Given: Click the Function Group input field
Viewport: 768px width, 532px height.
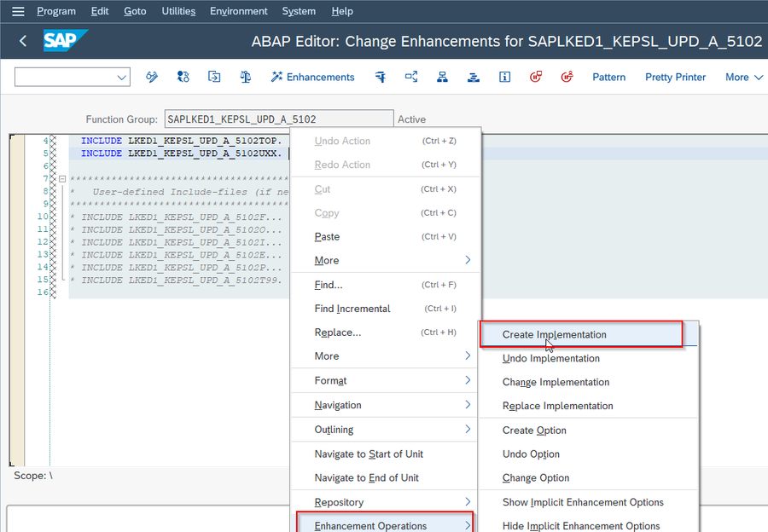Looking at the screenshot, I should pos(277,118).
